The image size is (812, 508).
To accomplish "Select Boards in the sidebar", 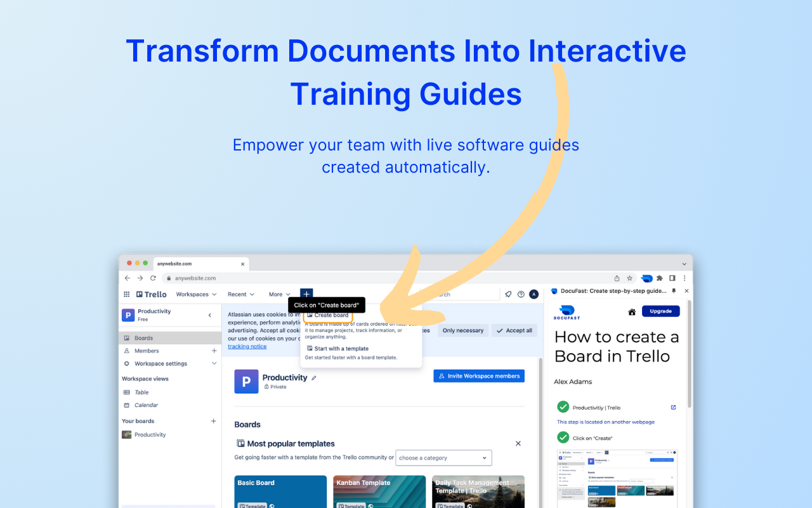I will (x=170, y=338).
